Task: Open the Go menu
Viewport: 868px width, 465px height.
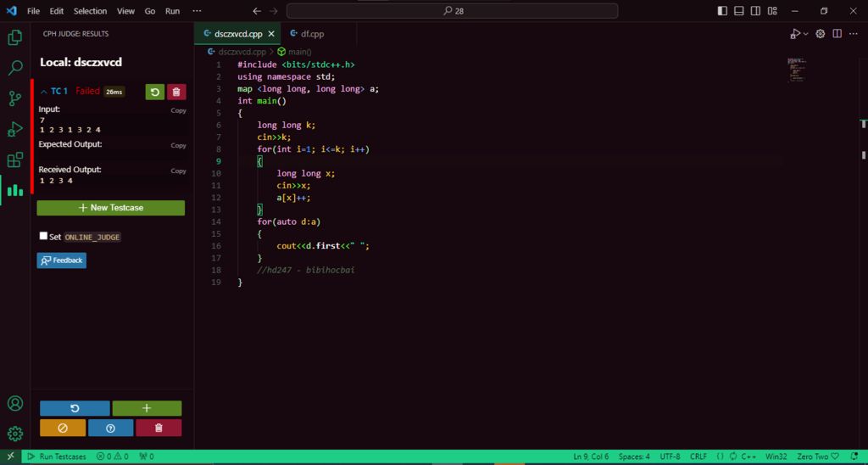Action: click(x=150, y=11)
